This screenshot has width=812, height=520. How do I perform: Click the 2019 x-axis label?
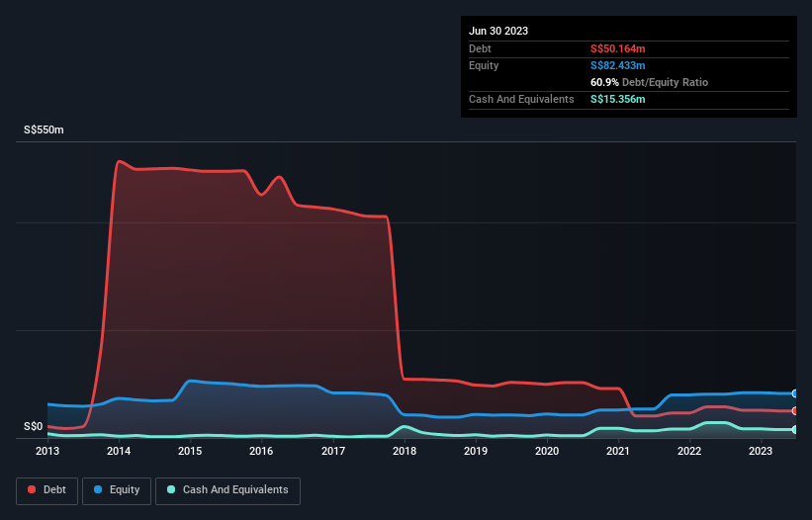point(476,451)
